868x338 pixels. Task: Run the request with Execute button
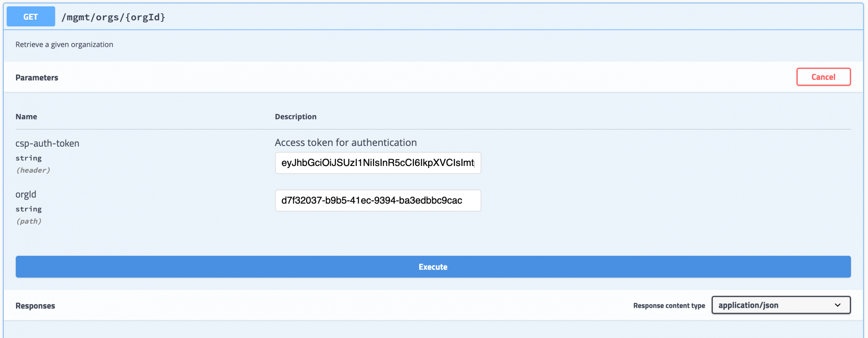pyautogui.click(x=433, y=267)
